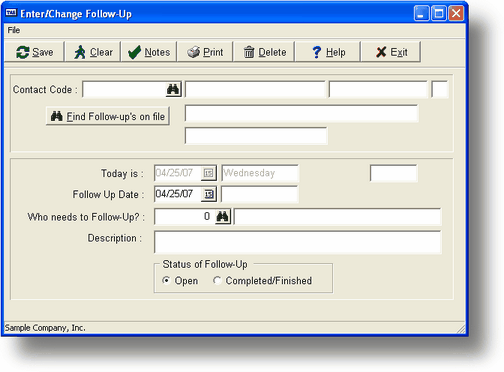Click the Who needs to Follow-Up number field

point(185,217)
